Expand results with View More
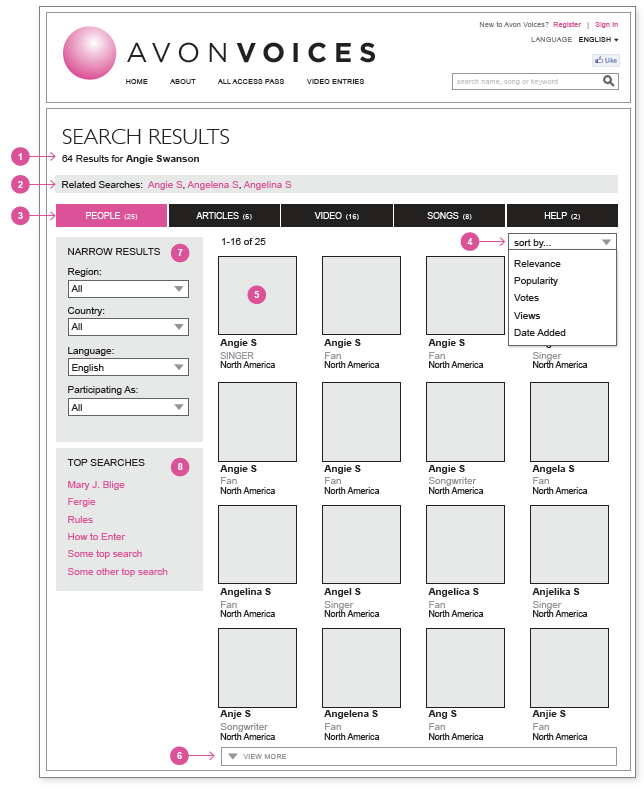Image resolution: width=644 pixels, height=789 pixels. tap(418, 756)
